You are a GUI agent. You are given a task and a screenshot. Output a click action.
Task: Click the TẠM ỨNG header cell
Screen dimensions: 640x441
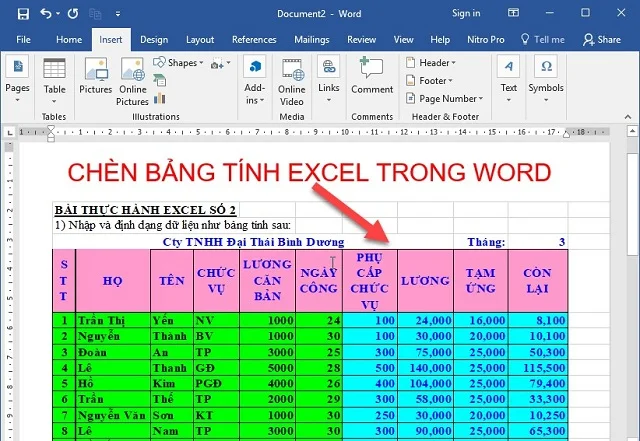click(x=481, y=281)
